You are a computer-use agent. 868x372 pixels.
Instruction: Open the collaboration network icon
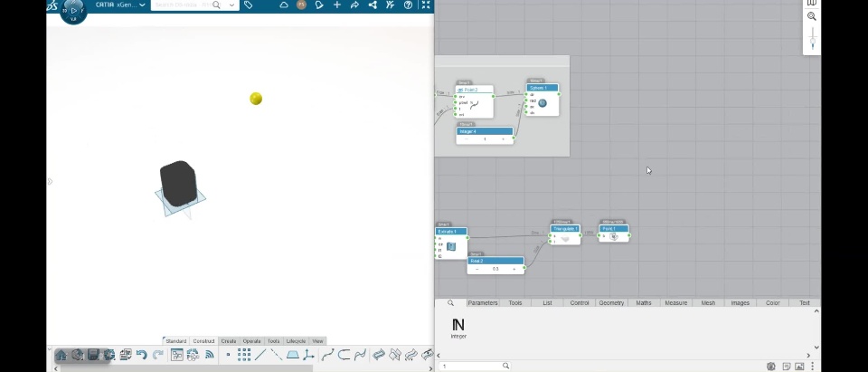[373, 5]
